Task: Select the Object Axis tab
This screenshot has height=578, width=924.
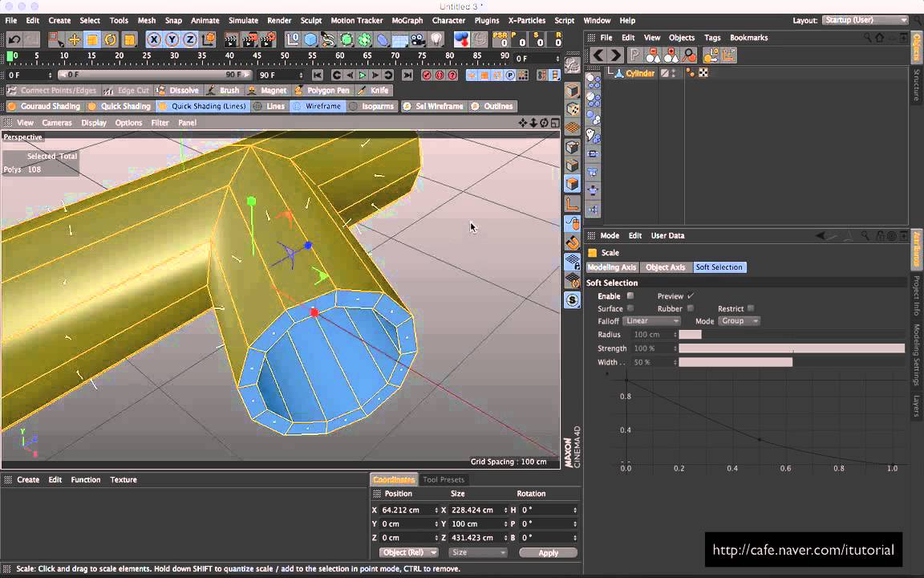Action: [665, 267]
